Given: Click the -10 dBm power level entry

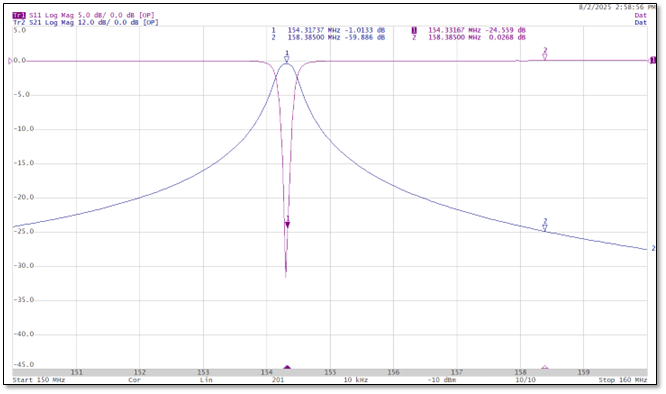Looking at the screenshot, I should [x=442, y=380].
